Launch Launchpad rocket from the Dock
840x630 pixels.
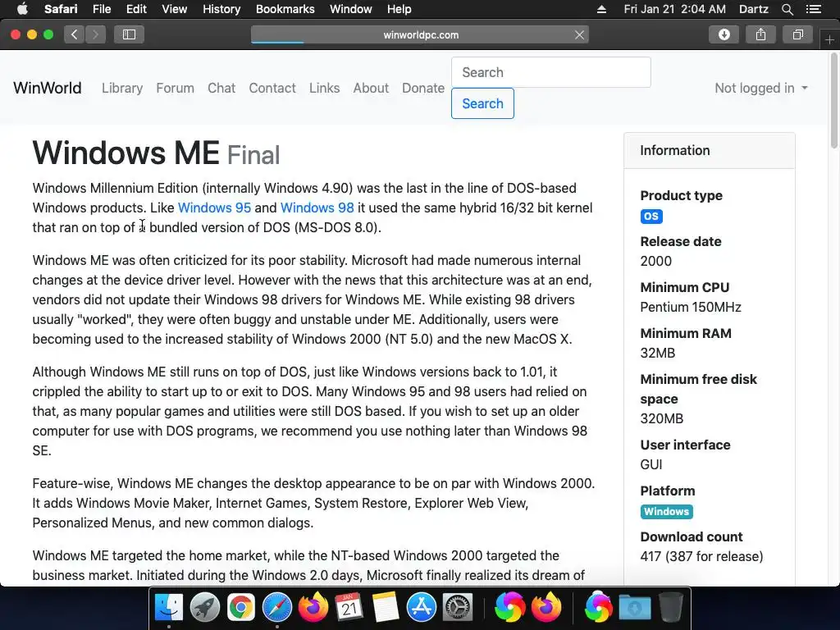pyautogui.click(x=204, y=607)
